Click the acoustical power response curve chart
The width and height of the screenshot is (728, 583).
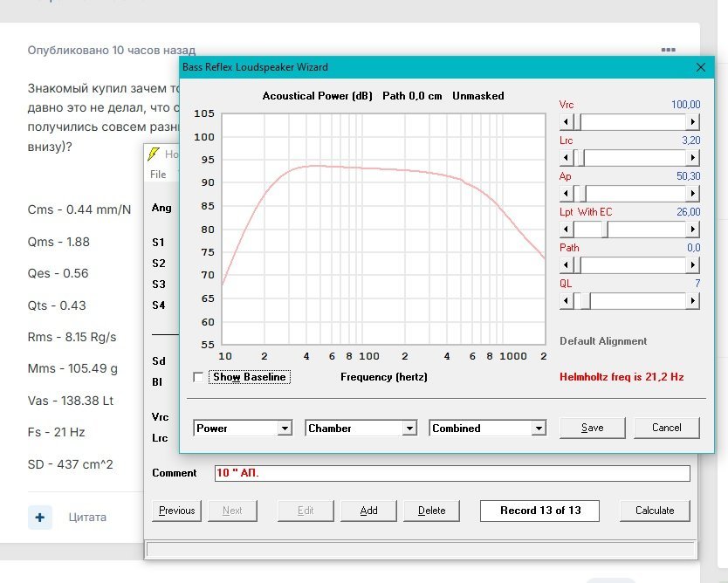click(x=383, y=229)
